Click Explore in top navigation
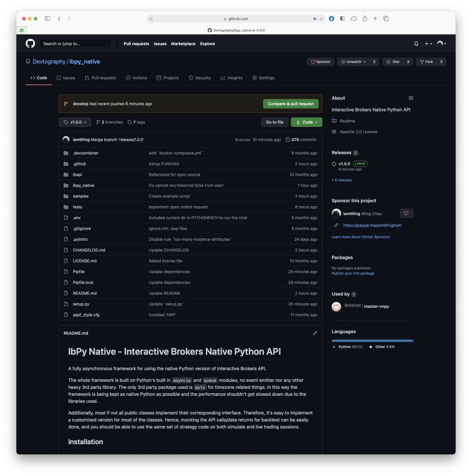Screen dimensions: 472x476 [208, 44]
